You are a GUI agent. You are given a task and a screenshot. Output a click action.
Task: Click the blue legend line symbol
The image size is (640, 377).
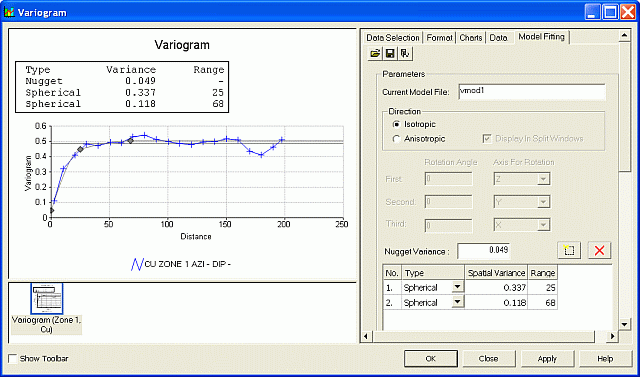(137, 264)
